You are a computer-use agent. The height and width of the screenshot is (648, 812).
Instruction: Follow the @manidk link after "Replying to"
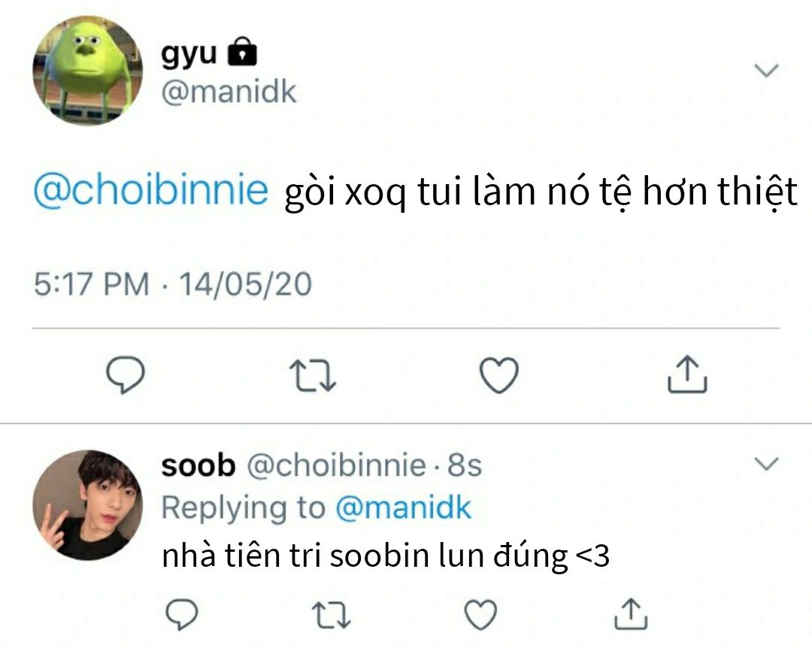click(402, 508)
